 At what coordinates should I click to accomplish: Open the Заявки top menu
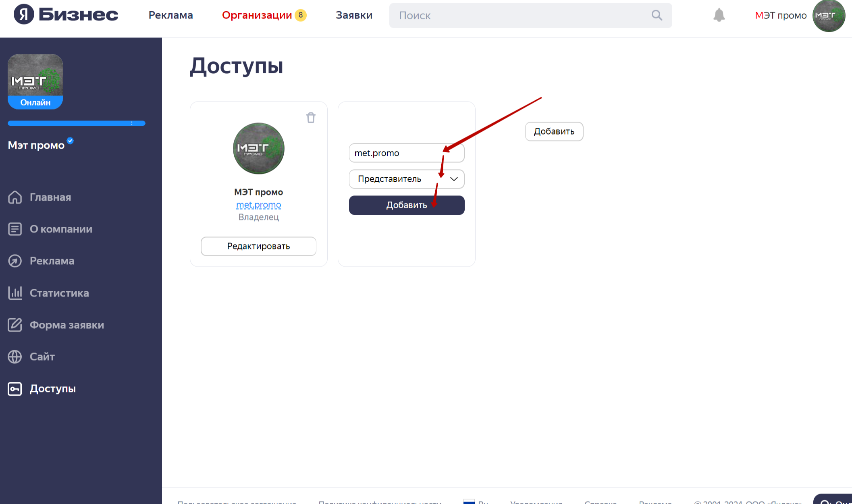tap(354, 15)
